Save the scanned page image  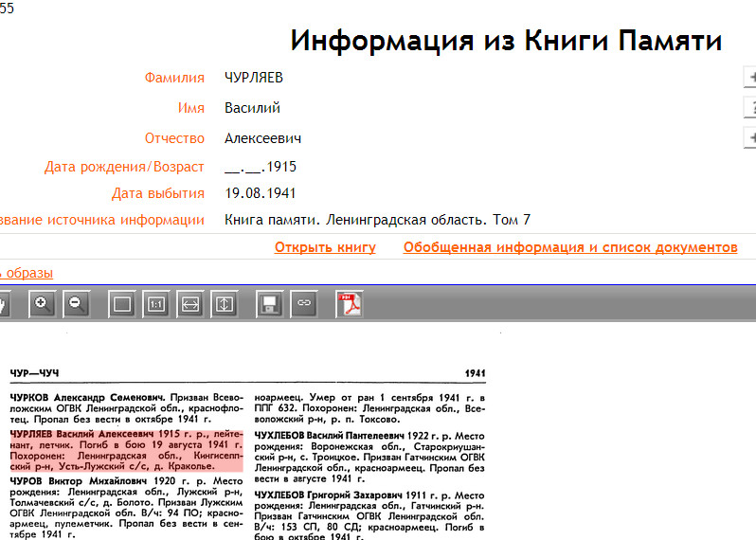pos(270,304)
